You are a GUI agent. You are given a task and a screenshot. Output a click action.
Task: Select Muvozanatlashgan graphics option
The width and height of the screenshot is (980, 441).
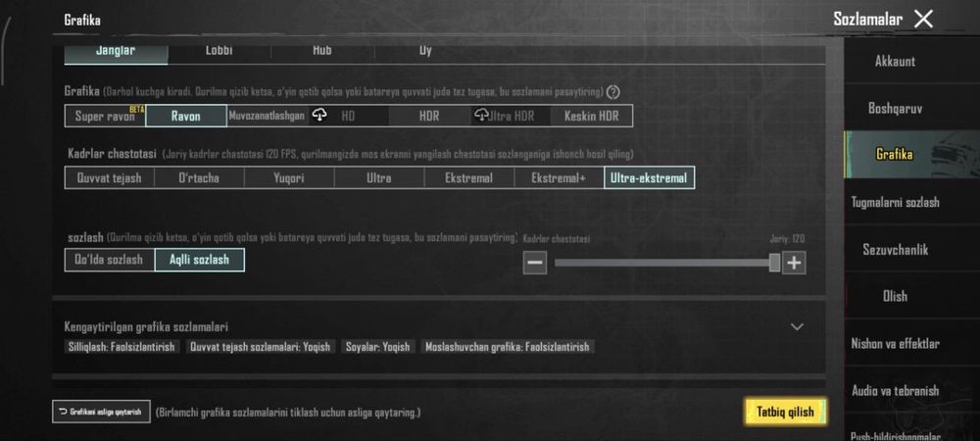[267, 117]
